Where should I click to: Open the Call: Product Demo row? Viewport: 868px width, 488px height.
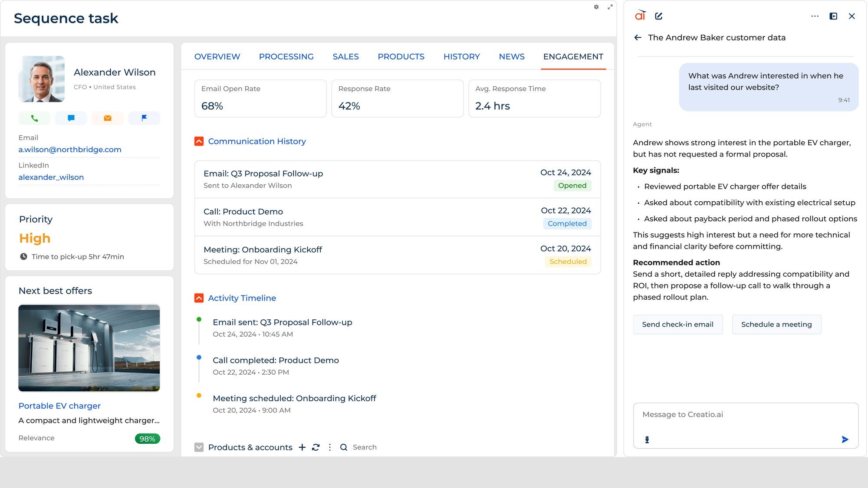coord(397,217)
